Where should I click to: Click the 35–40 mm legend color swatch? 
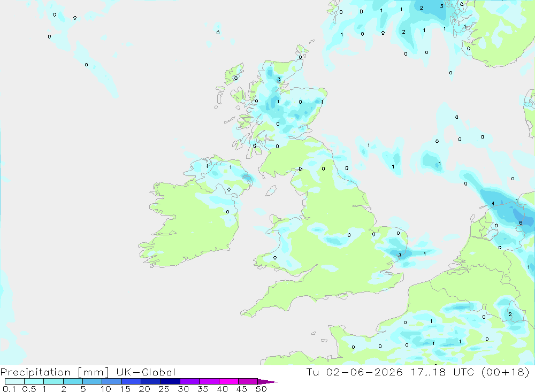[209, 381]
